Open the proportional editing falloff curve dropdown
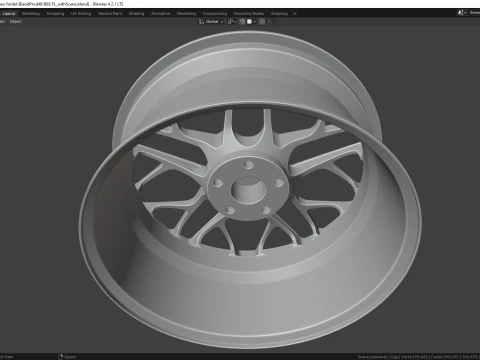The image size is (480, 360). (x=271, y=22)
